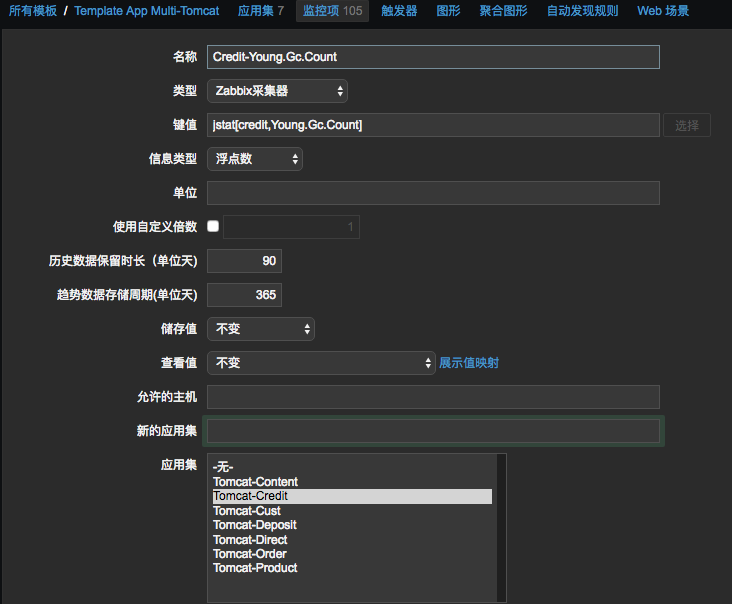Switch to the 触发器 tab
Image resolution: width=732 pixels, height=604 pixels.
[399, 11]
